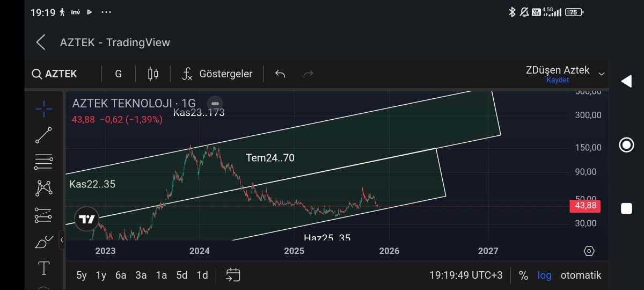Open the go-to-date calendar
The image size is (644, 290).
click(x=233, y=275)
